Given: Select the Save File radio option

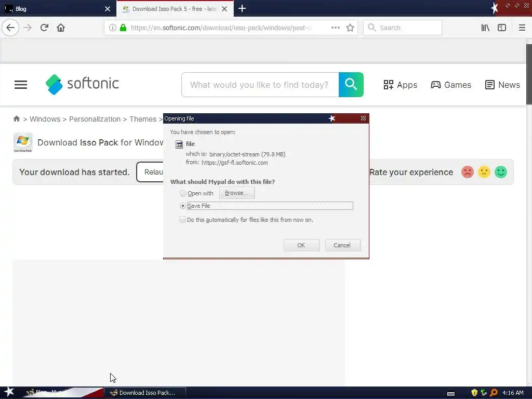Looking at the screenshot, I should [183, 206].
